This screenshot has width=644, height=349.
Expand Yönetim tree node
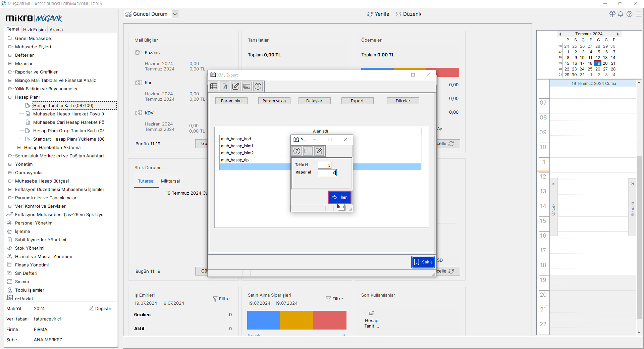tap(10, 164)
